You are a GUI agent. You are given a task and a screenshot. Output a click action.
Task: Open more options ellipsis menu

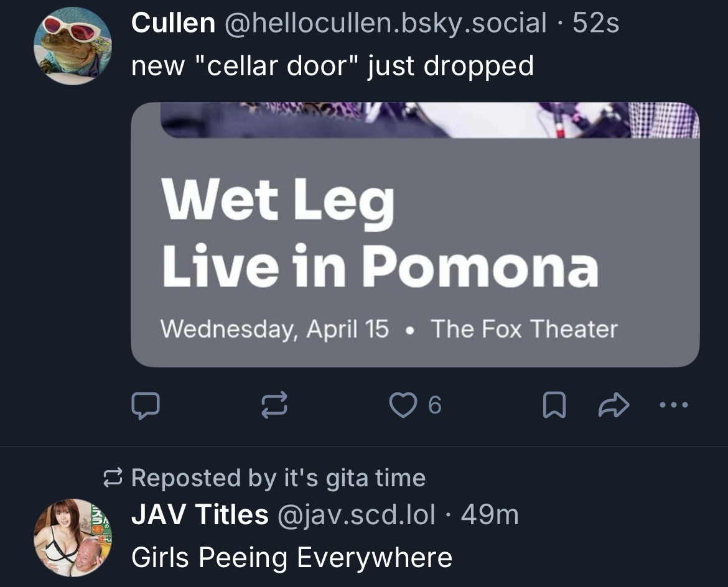point(674,405)
